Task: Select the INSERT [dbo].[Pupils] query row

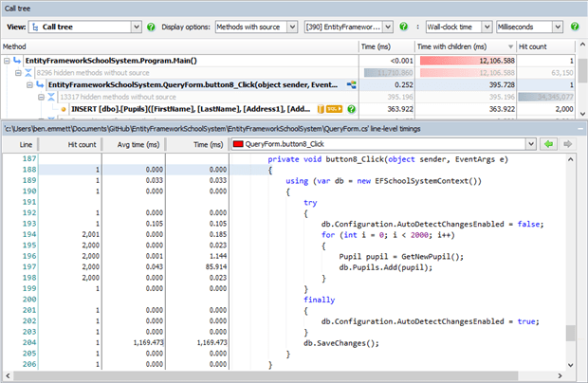Action: pos(288,109)
